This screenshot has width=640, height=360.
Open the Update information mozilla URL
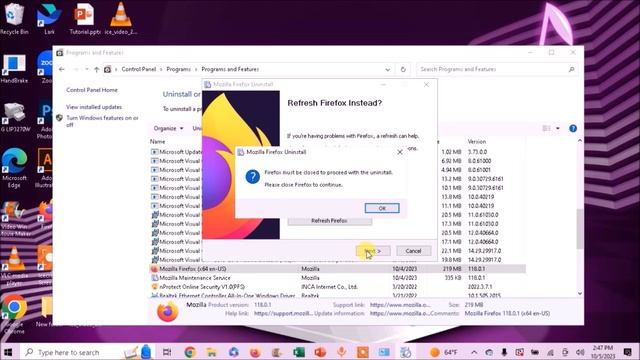[400, 313]
